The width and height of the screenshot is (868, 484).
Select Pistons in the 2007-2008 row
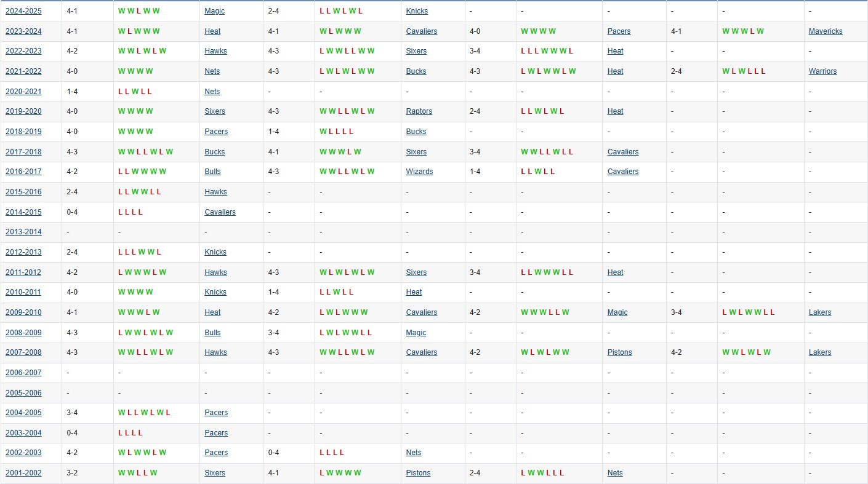619,352
